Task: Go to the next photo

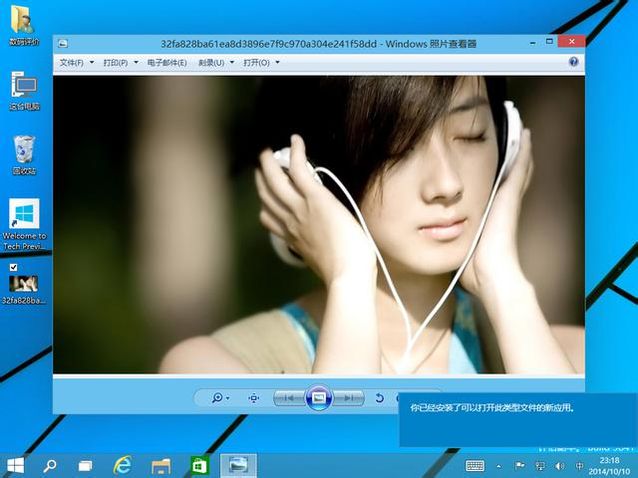Action: click(x=348, y=398)
